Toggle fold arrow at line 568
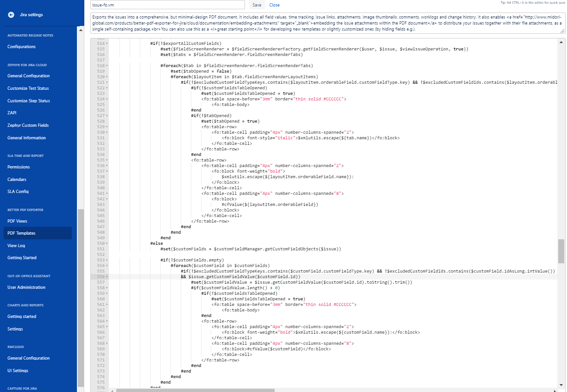Viewport: 567px width, 392px height. point(107,343)
